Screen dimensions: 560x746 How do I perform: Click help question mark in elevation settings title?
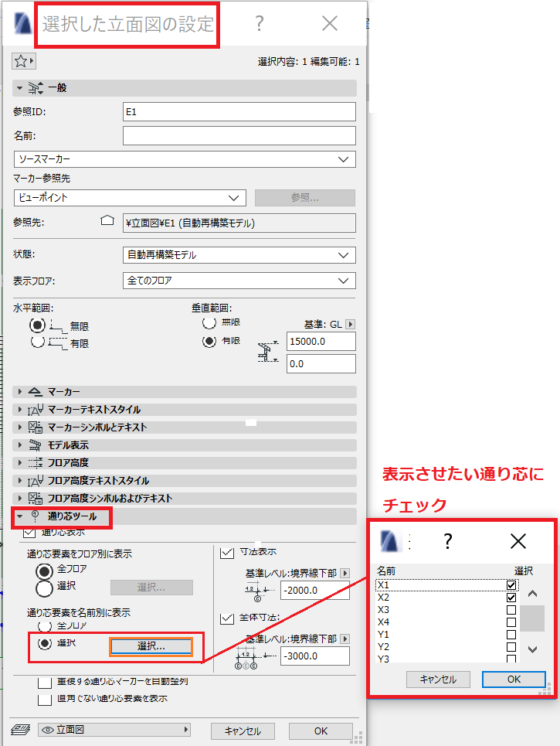pos(259,23)
